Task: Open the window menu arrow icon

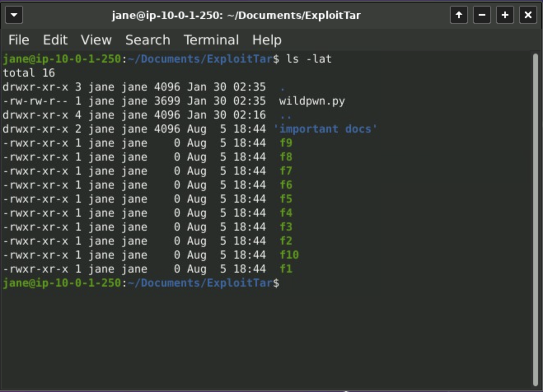Action: click(14, 15)
